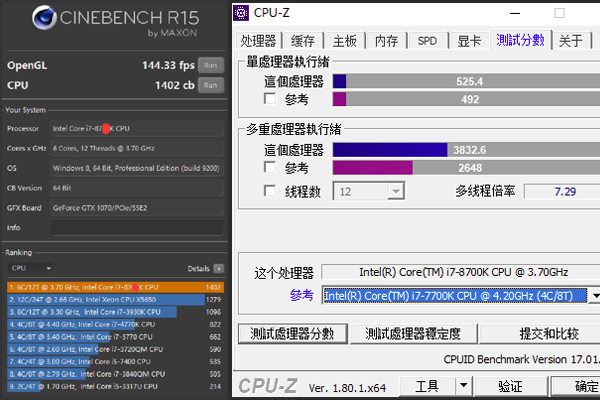The image size is (600, 400).
Task: Switch to the 主板 tab
Action: pos(344,41)
